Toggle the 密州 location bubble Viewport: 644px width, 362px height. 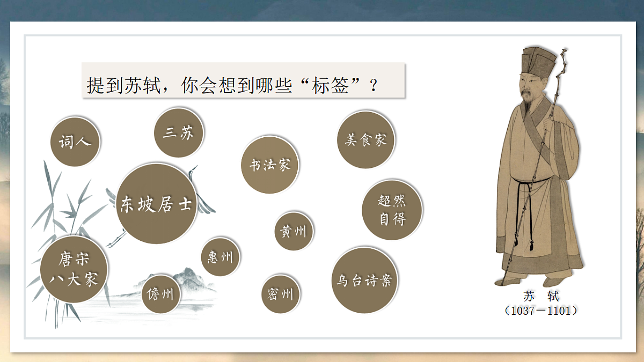[x=281, y=293]
